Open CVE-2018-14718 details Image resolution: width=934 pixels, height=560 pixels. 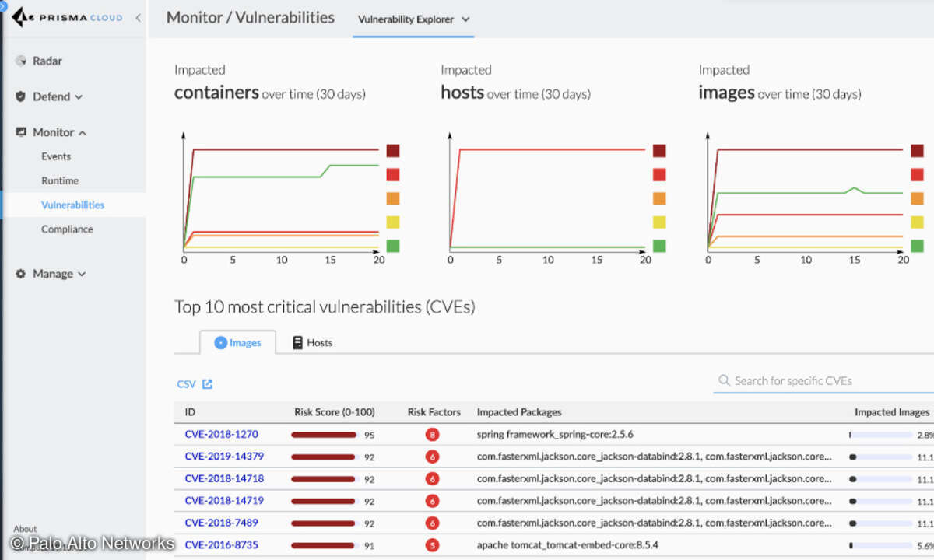[x=224, y=479]
